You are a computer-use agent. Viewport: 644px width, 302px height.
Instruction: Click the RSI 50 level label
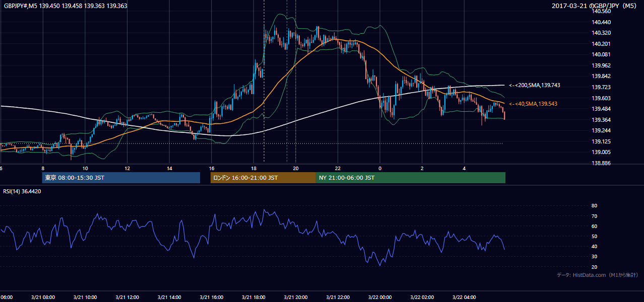coord(594,236)
